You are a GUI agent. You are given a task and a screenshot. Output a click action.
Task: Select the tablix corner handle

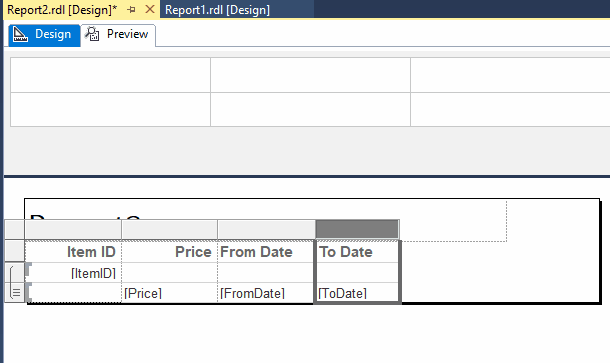15,230
